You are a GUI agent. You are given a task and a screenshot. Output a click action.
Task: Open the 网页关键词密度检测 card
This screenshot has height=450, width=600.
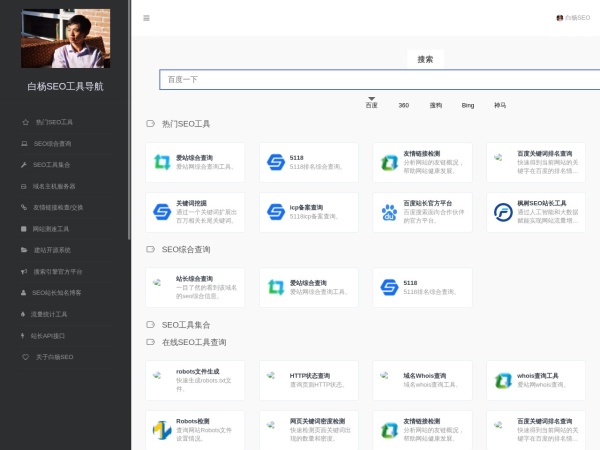coord(309,430)
